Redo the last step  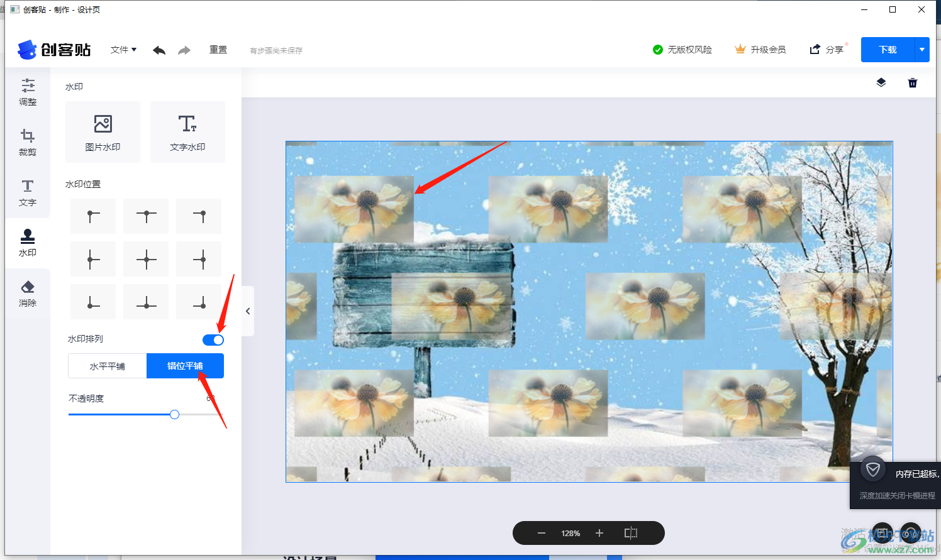pos(184,50)
